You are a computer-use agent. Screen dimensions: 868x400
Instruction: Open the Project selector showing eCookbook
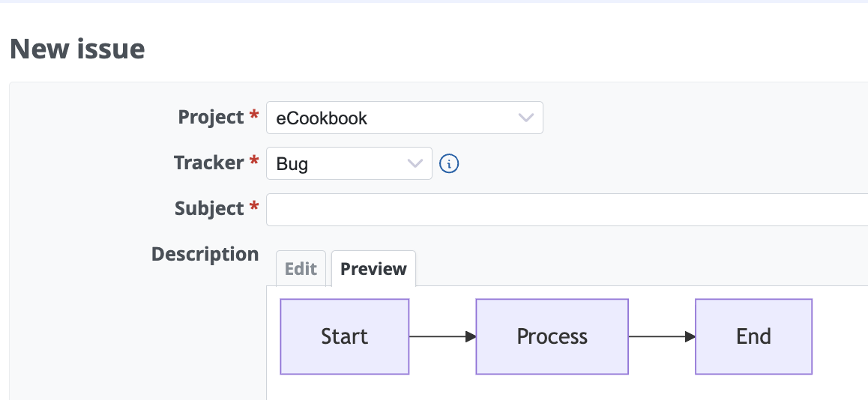405,118
